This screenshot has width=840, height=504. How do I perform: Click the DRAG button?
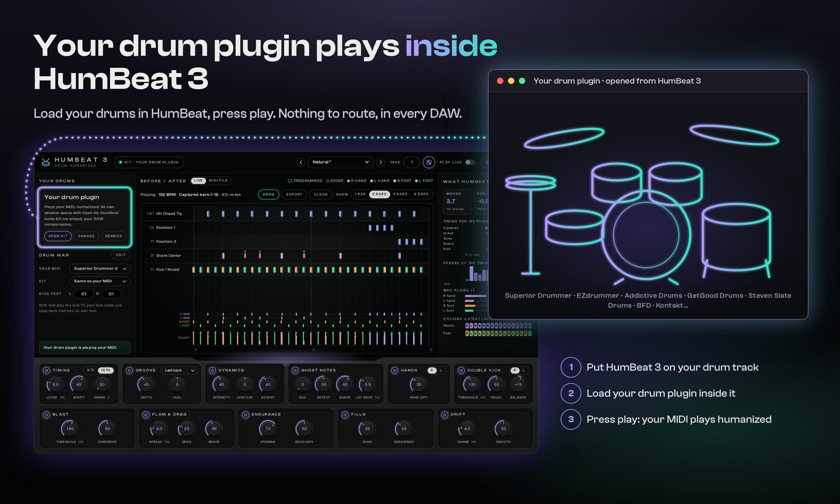pyautogui.click(x=268, y=195)
